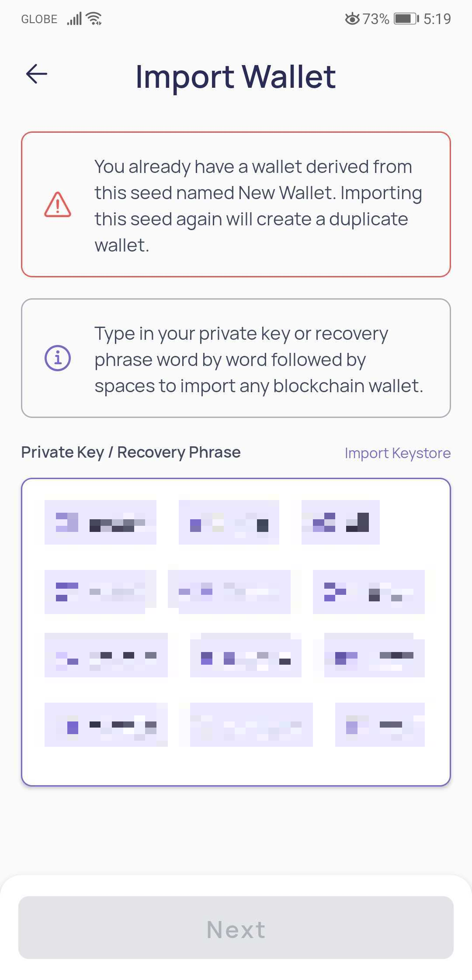Tap the Wi-Fi status icon
This screenshot has width=472, height=980.
(x=94, y=19)
